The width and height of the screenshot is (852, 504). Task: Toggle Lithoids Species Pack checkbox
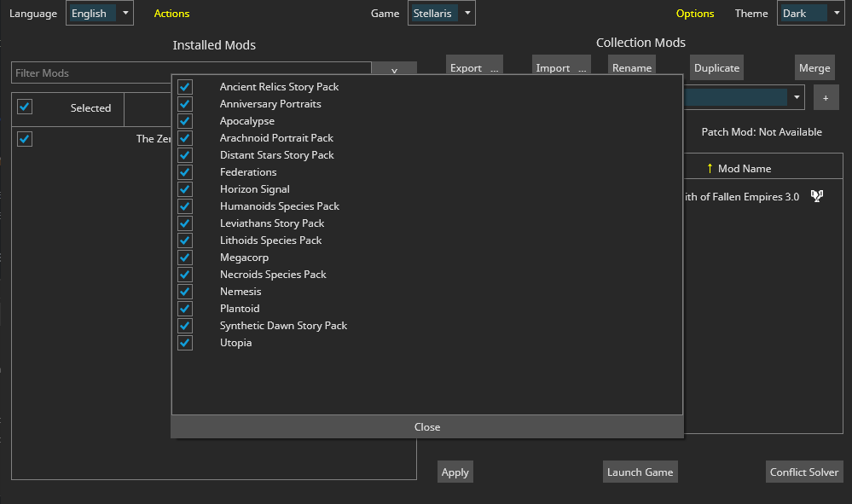pos(185,240)
